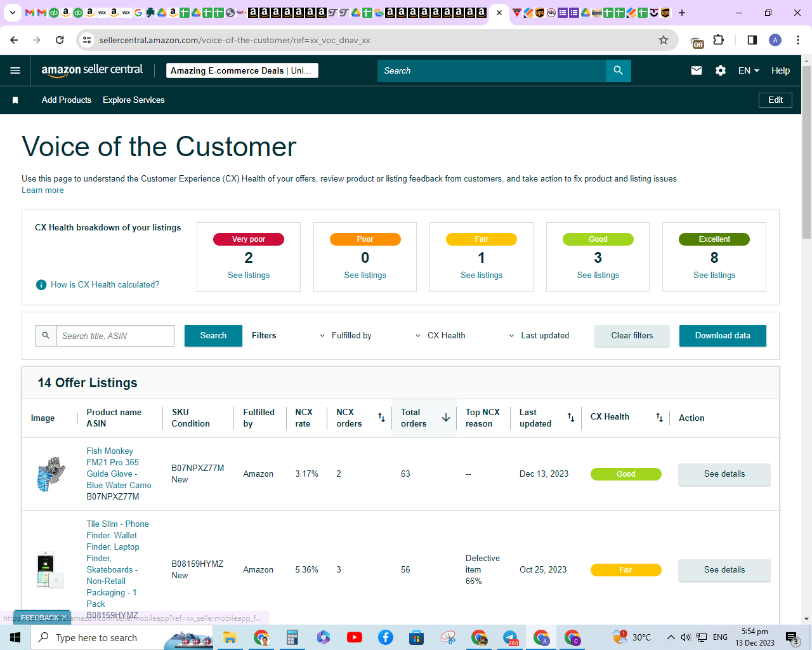See details for the Tile Slim listing
The height and width of the screenshot is (650, 812).
tap(724, 570)
